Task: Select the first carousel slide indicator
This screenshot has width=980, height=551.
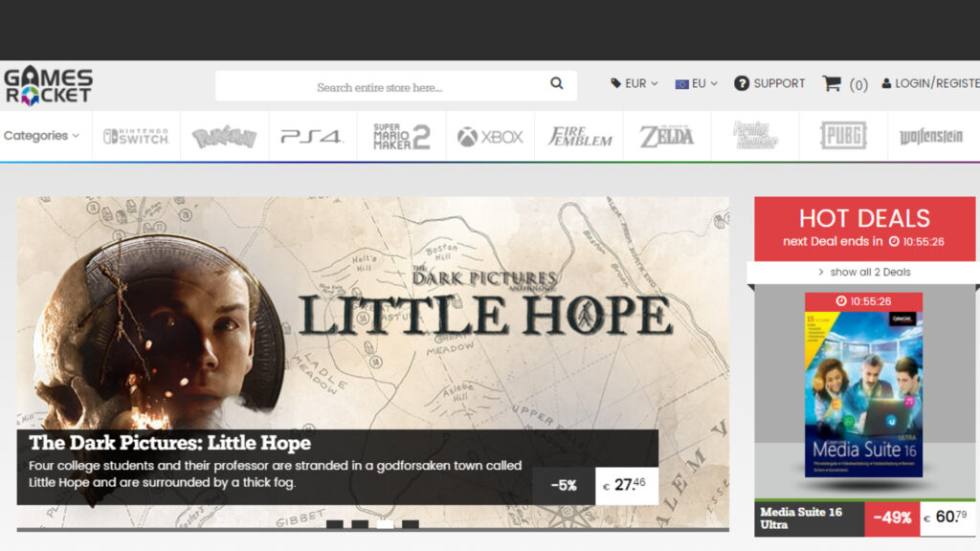Action: (x=335, y=524)
